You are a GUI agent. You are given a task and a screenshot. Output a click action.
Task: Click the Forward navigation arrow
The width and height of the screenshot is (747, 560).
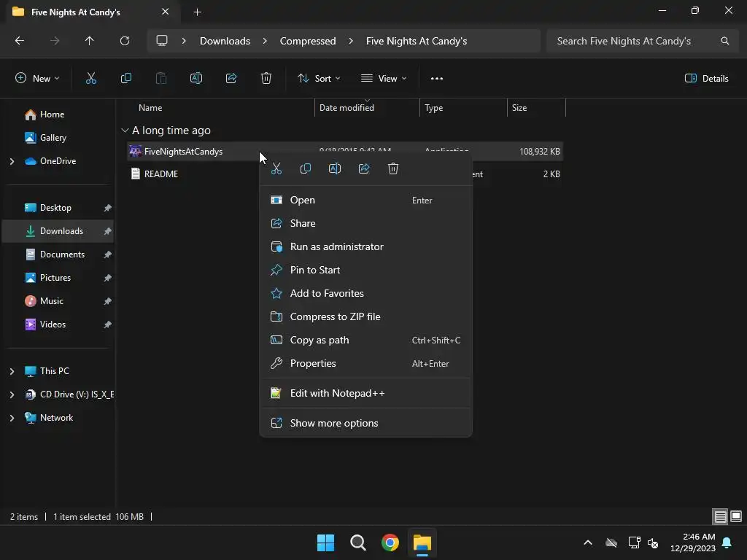pos(55,41)
